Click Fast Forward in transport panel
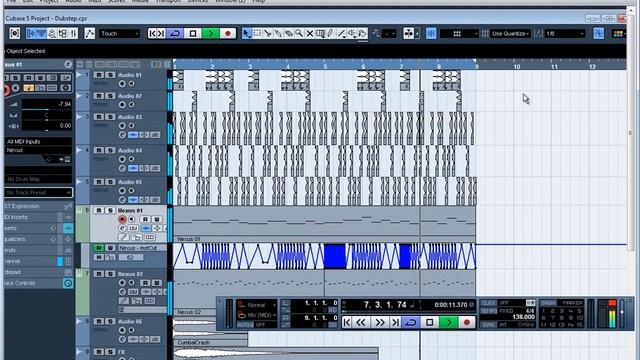Viewport: 640px width, 360px height. click(380, 322)
